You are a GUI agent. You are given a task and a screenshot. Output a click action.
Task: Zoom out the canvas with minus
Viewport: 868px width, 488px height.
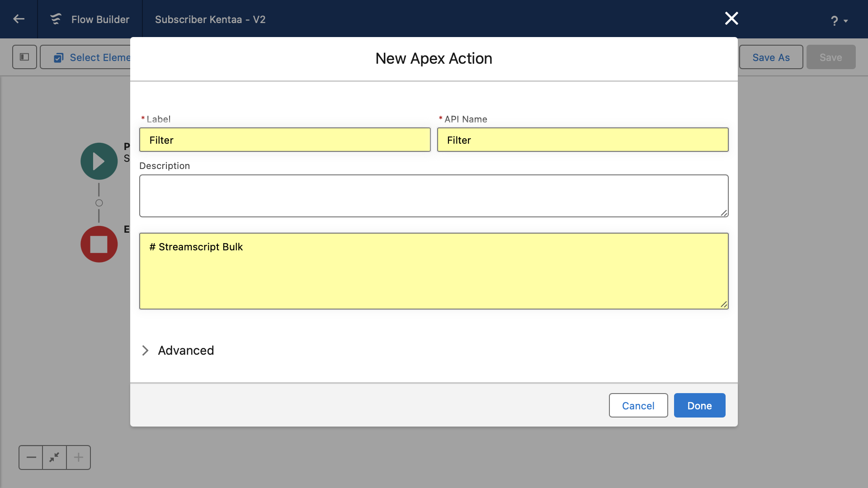31,457
